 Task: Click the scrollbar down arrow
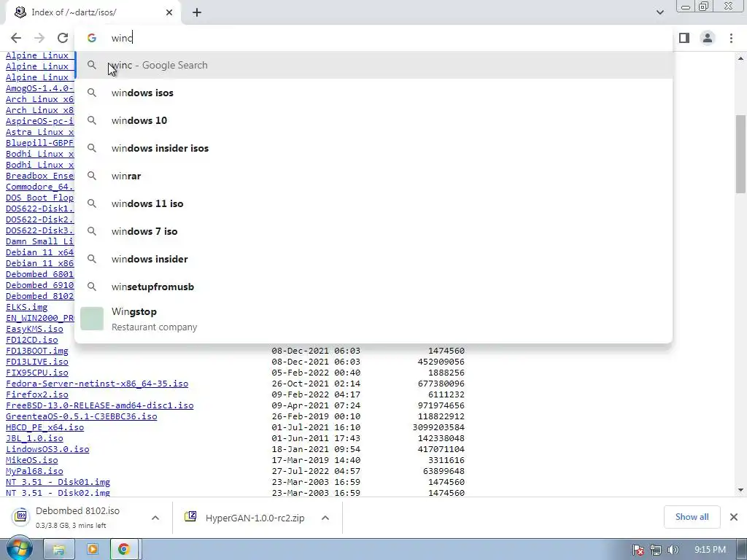pos(740,490)
